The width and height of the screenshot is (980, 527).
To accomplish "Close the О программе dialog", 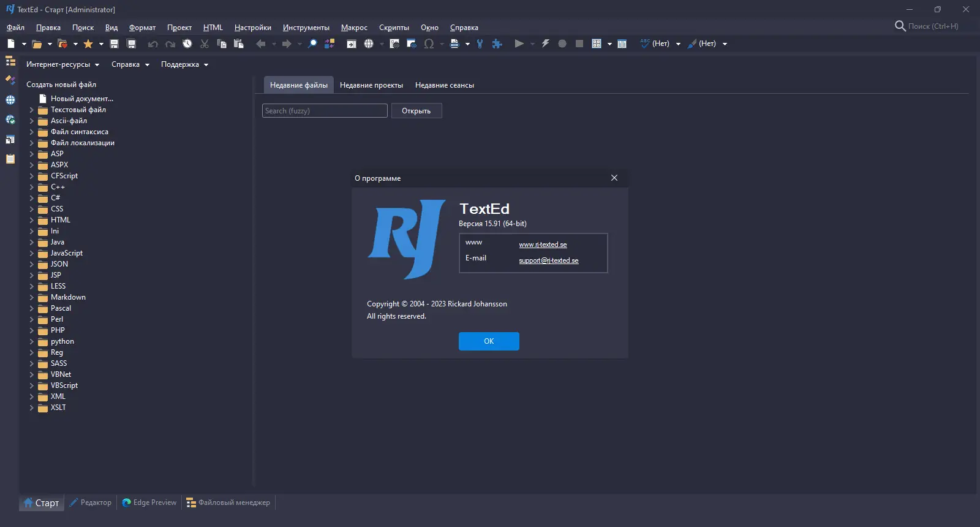I will point(614,178).
